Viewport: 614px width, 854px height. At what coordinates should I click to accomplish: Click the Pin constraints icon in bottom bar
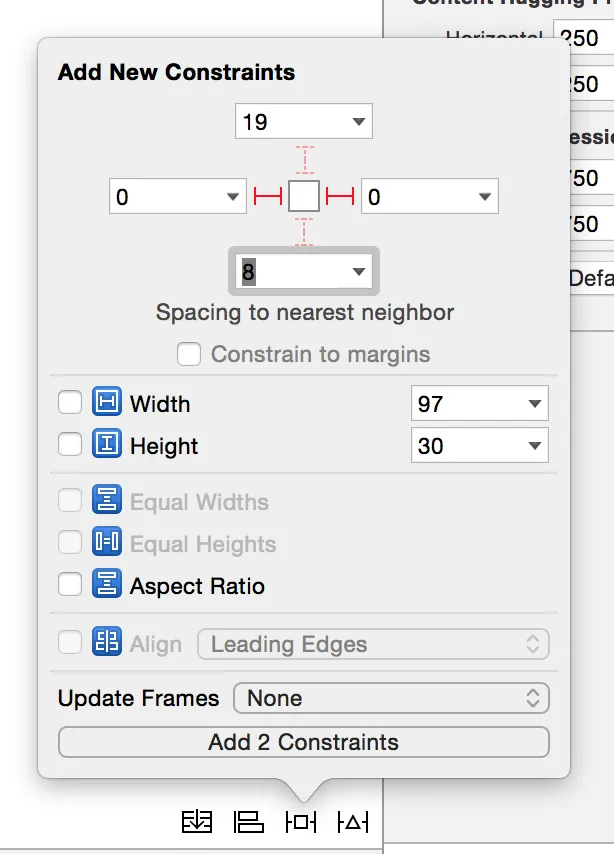tap(301, 822)
